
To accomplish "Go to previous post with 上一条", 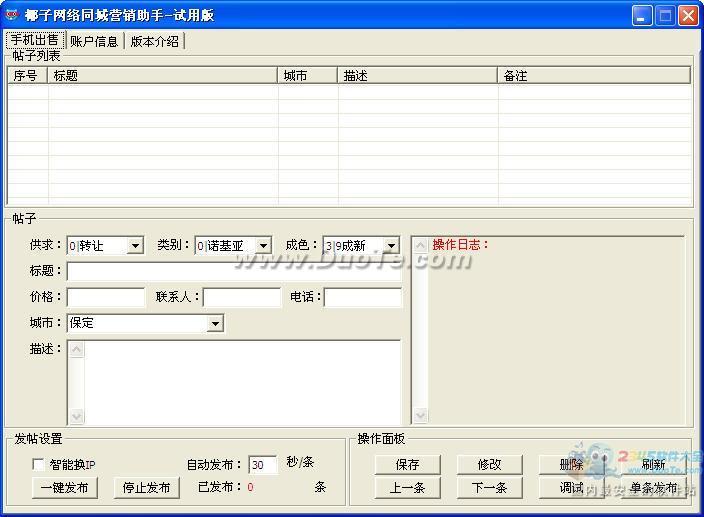I will [x=408, y=488].
